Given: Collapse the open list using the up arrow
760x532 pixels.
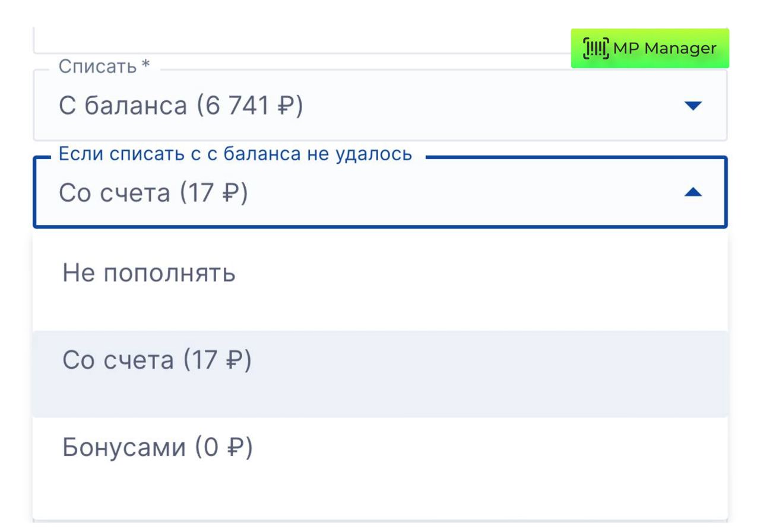Looking at the screenshot, I should click(x=693, y=192).
